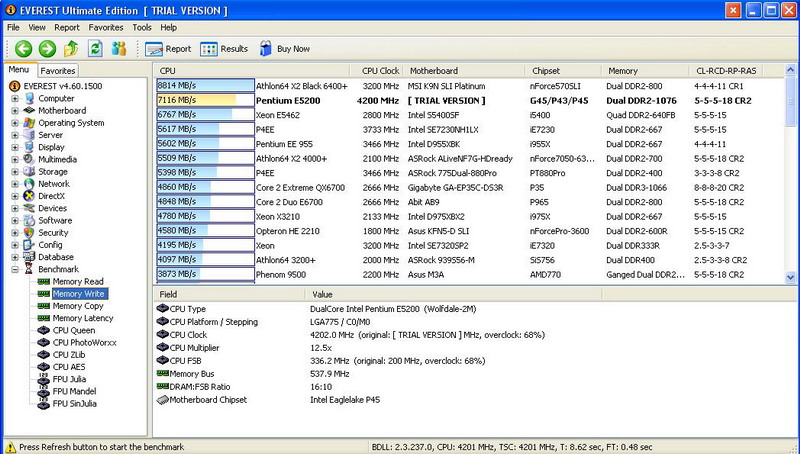Screen dimensions: 800x454
Task: Open the Results toolbar button
Action: [224, 49]
